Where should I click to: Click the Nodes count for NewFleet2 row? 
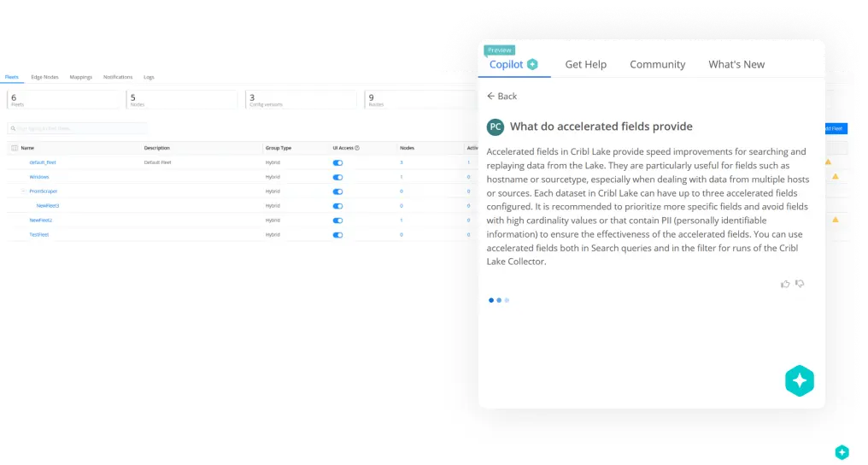pyautogui.click(x=402, y=220)
